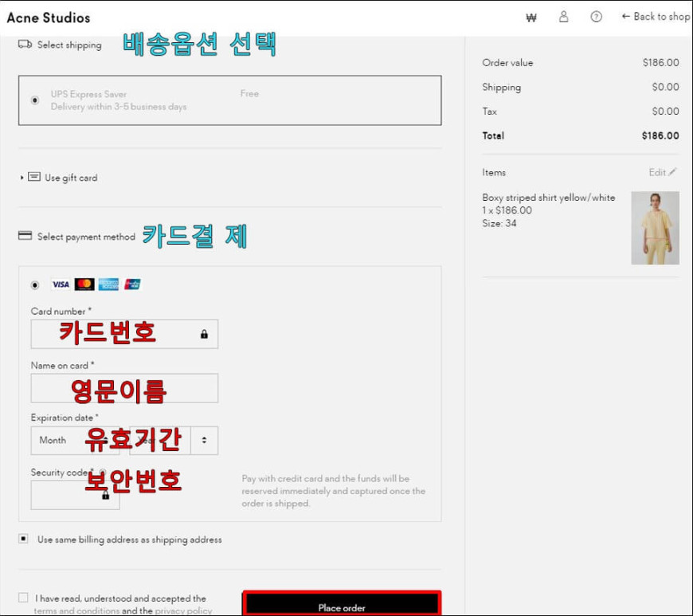Focus the Name on card field

[x=124, y=388]
